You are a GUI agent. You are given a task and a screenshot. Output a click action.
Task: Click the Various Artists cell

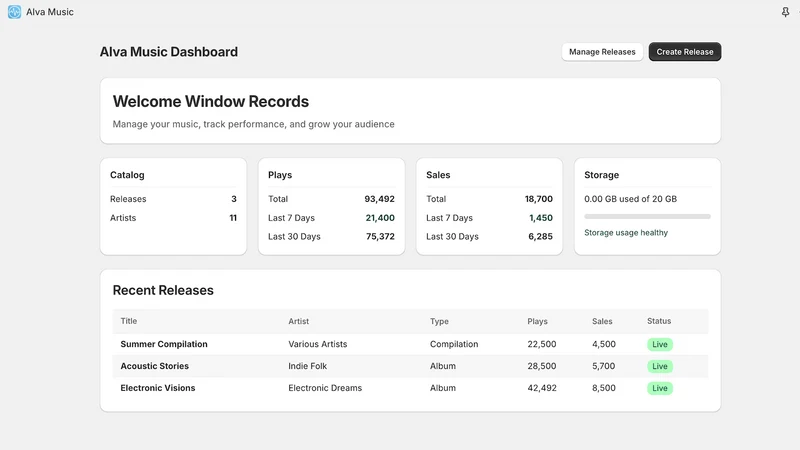pos(317,344)
